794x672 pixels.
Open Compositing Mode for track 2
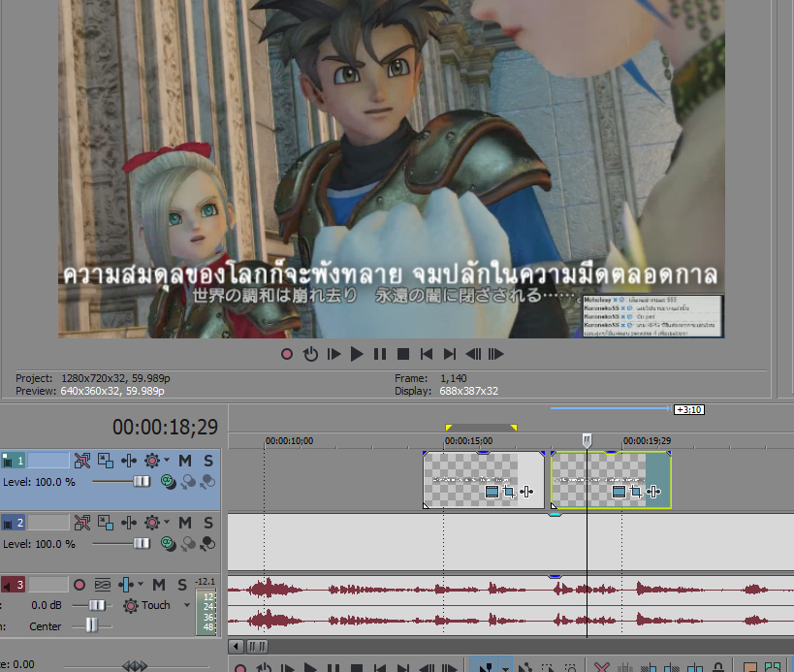(x=168, y=543)
